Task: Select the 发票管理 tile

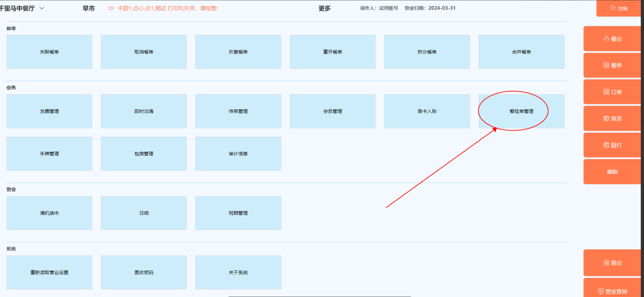Action: 49,111
